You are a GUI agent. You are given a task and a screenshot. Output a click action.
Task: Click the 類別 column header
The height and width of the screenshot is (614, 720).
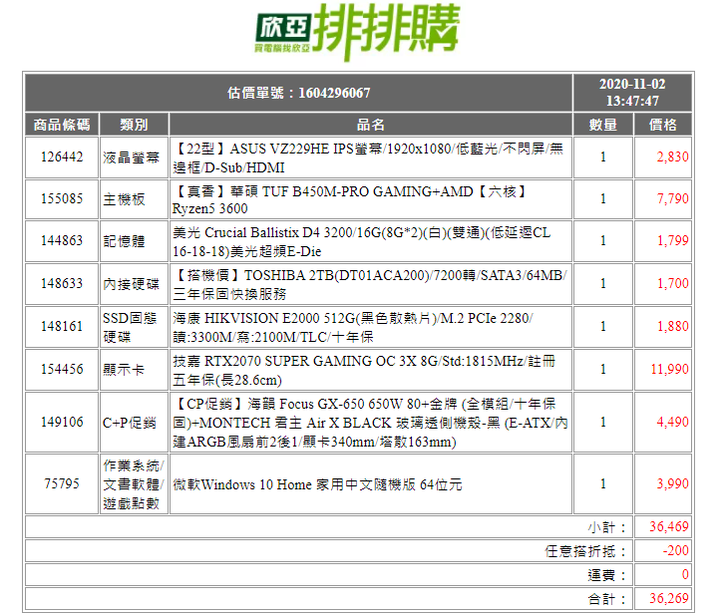coord(134,124)
